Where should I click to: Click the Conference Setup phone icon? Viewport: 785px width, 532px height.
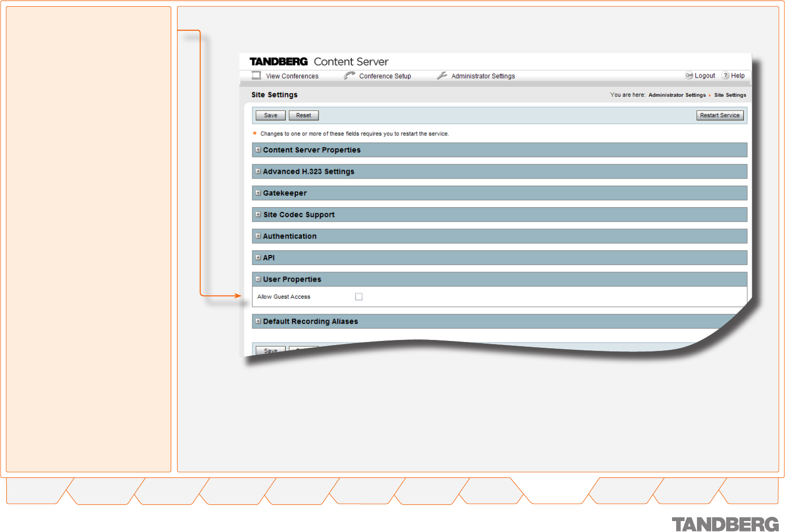(349, 75)
